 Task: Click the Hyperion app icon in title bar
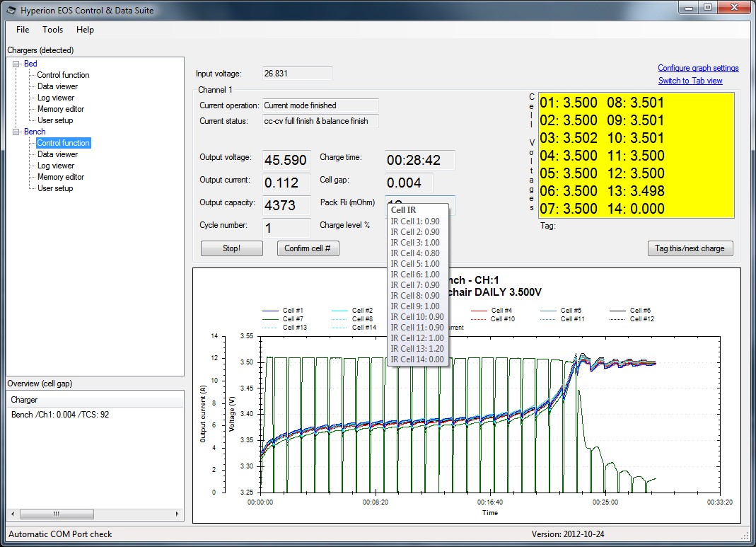click(12, 11)
